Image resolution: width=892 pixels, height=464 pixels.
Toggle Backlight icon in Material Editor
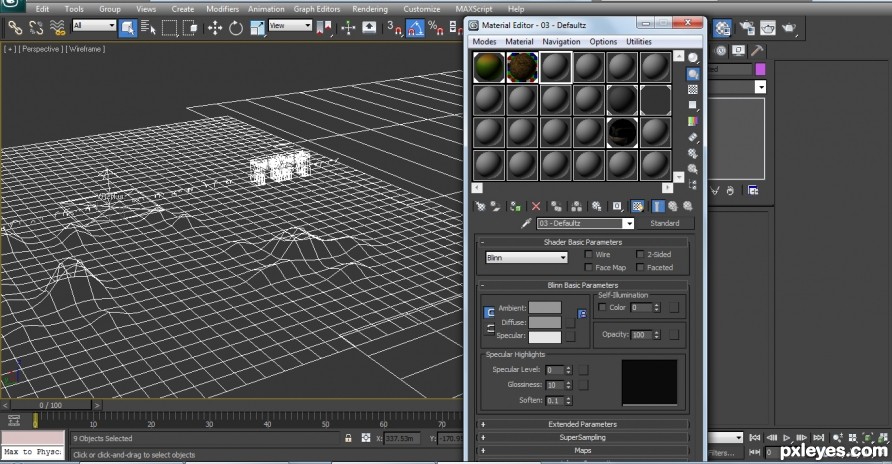pos(692,74)
